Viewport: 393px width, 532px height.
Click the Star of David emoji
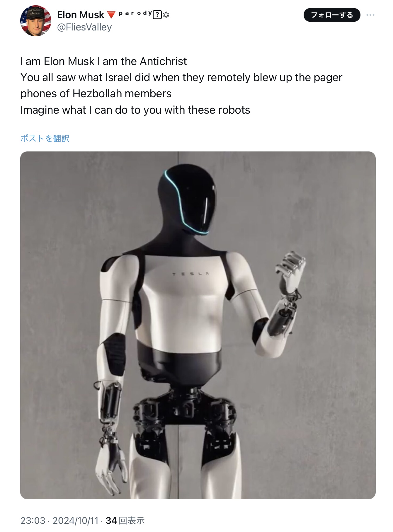(166, 15)
